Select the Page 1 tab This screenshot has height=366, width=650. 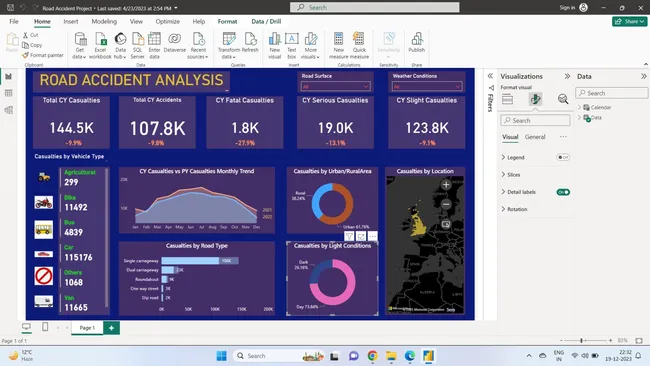coord(87,327)
